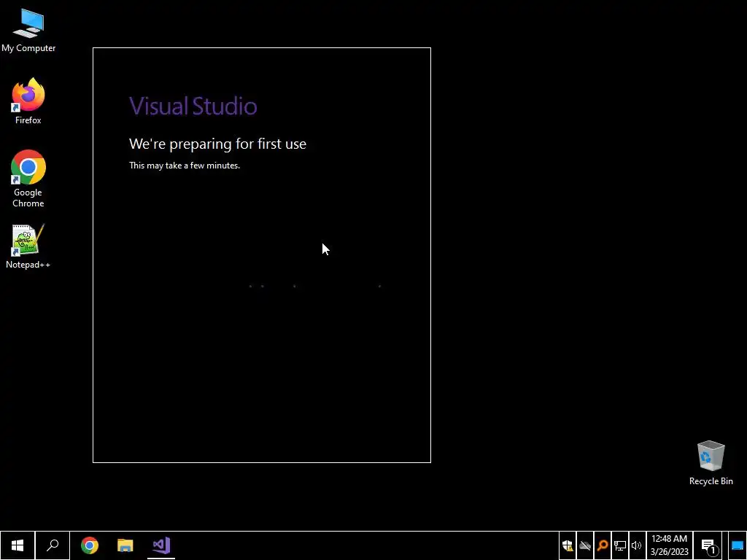
Task: Open the My Computer desktop icon
Action: (x=28, y=31)
